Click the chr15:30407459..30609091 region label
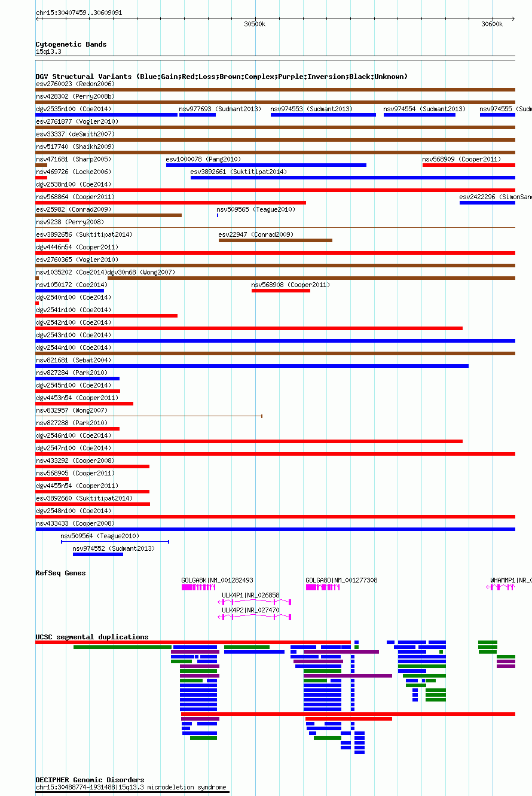 click(79, 13)
